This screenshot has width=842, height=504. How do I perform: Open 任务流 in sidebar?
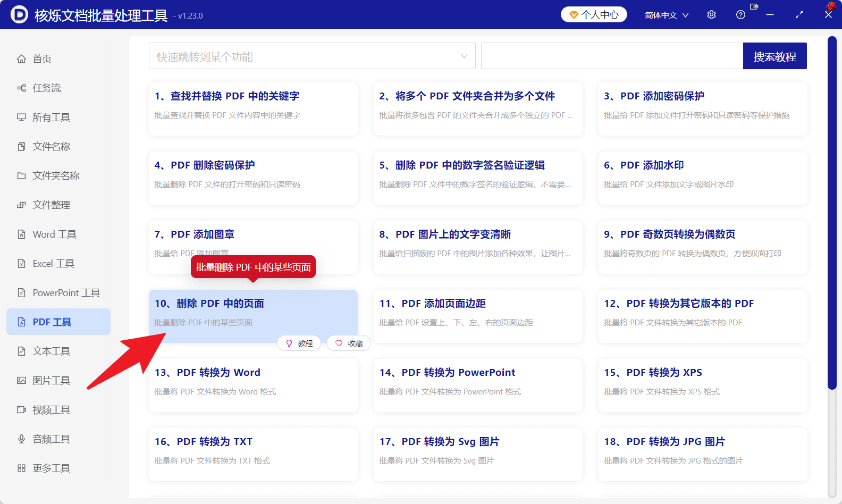click(x=58, y=88)
